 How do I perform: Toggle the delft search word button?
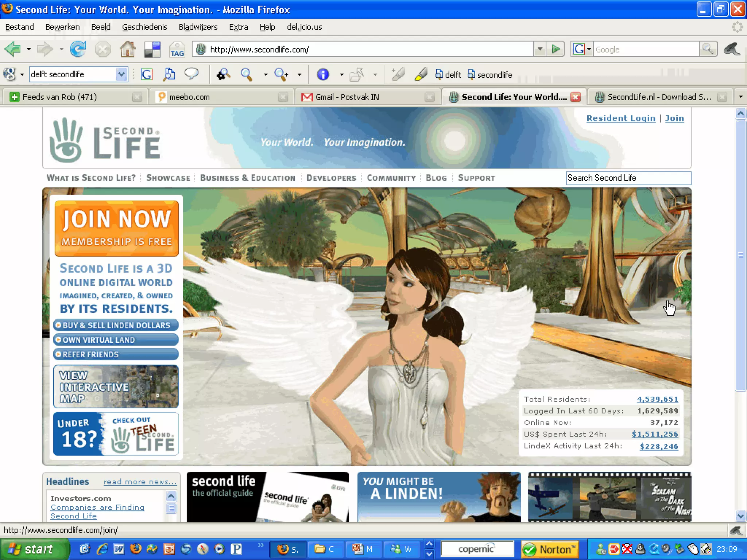point(448,75)
